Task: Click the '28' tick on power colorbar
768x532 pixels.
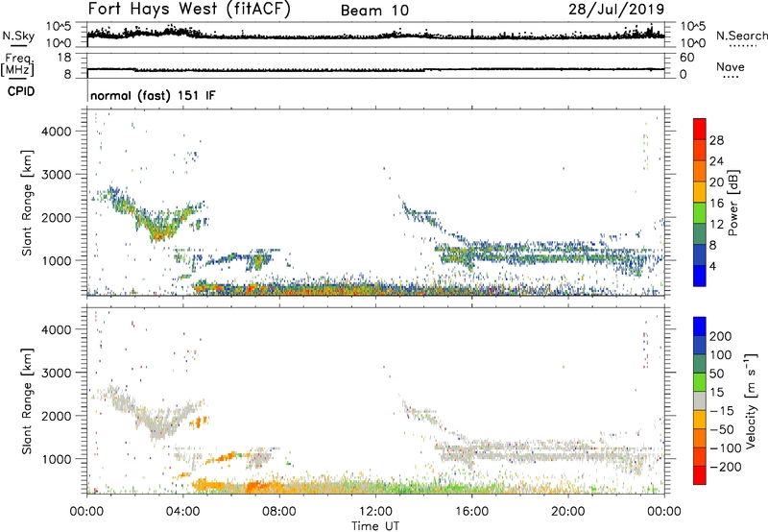Action: (716, 140)
